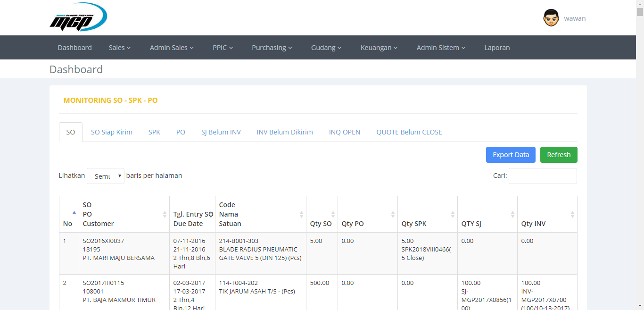Screen dimensions: 644x310
Task: Expand the Sales dropdown menu
Action: [x=120, y=48]
